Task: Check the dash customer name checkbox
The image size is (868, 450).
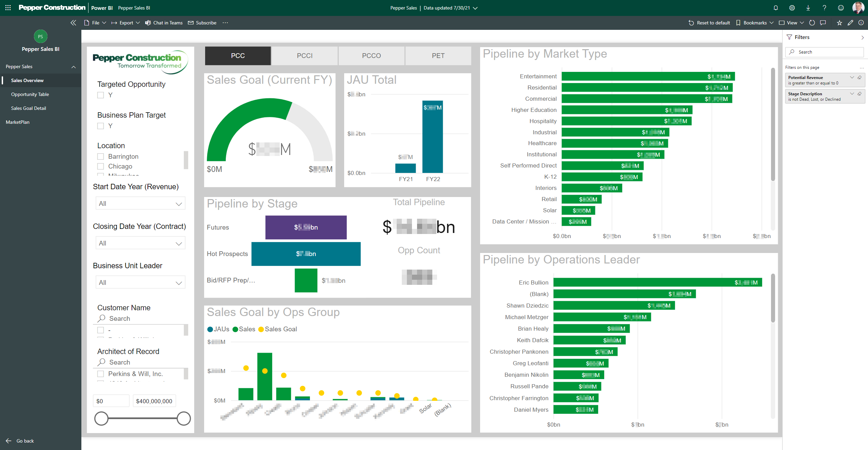Action: [101, 330]
